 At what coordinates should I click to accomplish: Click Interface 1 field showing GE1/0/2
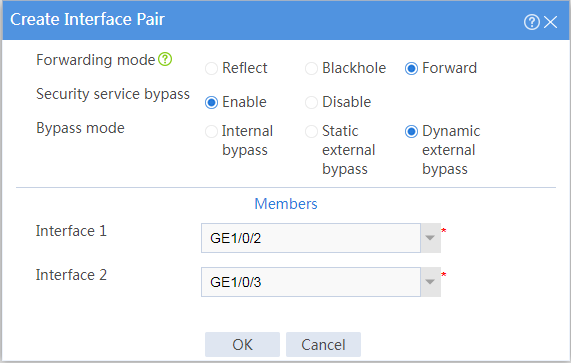(x=311, y=238)
